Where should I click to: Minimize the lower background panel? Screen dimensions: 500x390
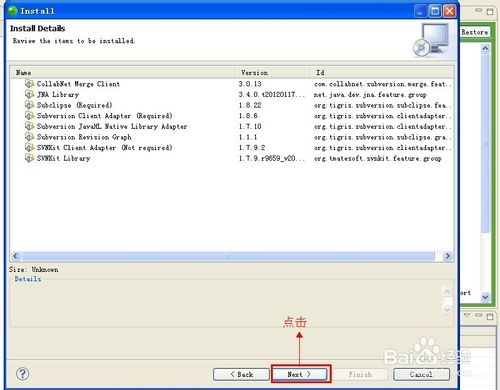[479, 315]
